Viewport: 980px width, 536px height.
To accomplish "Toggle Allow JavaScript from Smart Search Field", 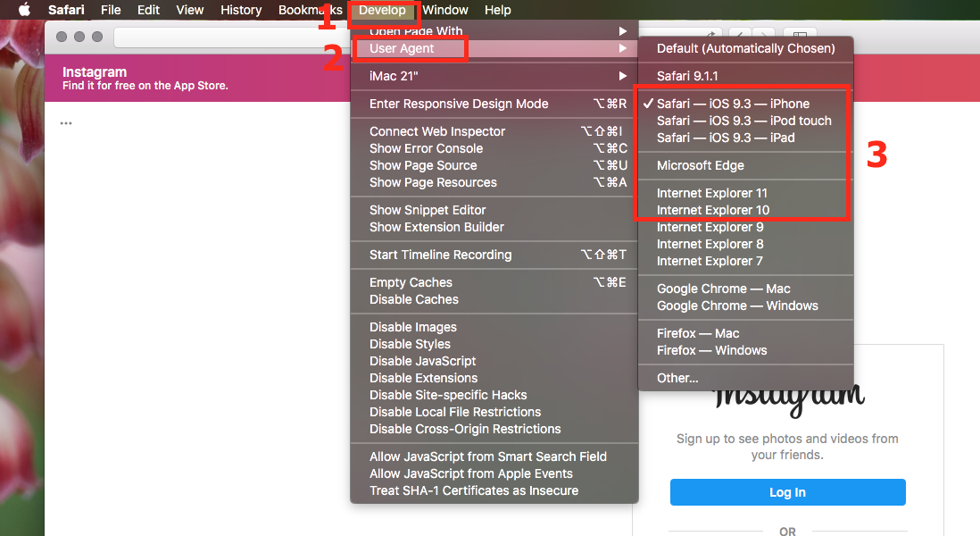I will pos(494,456).
